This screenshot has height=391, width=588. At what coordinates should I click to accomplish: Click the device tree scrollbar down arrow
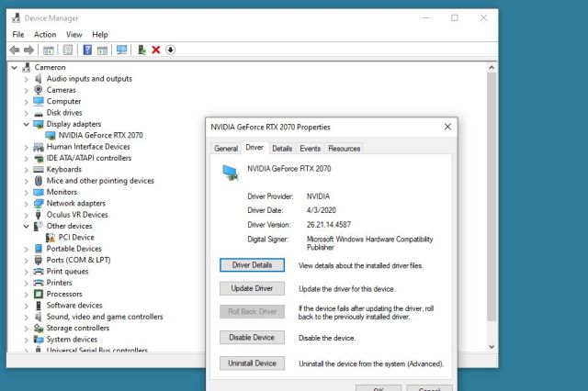(492, 347)
